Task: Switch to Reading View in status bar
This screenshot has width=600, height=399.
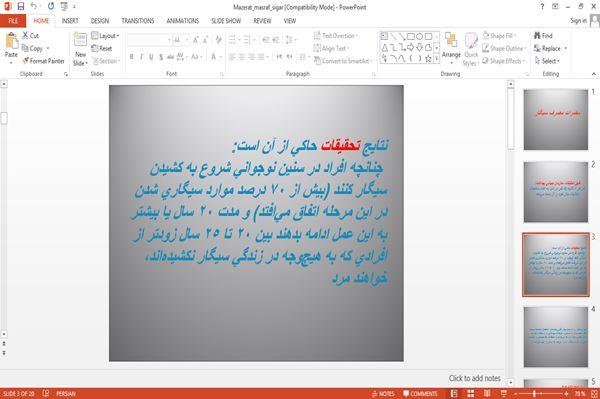Action: [x=487, y=394]
